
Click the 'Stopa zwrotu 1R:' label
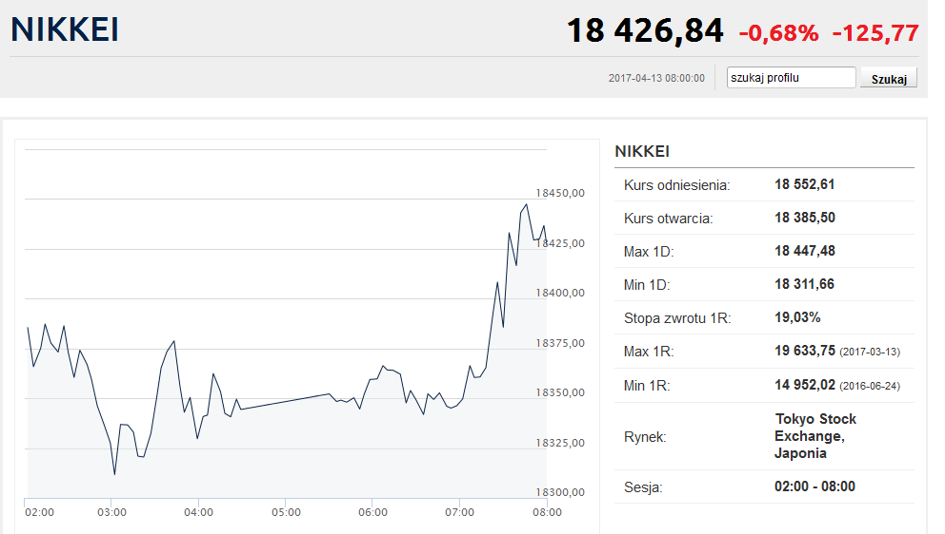pyautogui.click(x=677, y=318)
